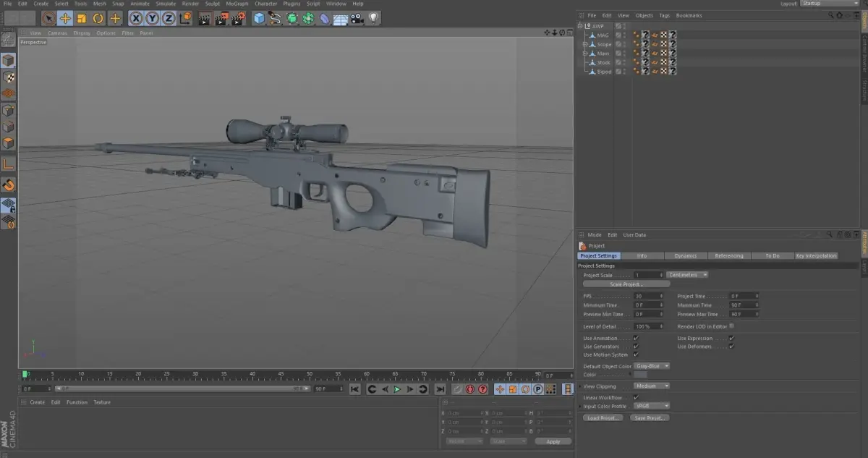Toggle Use Expression checkbox
This screenshot has height=458, width=868.
(731, 338)
